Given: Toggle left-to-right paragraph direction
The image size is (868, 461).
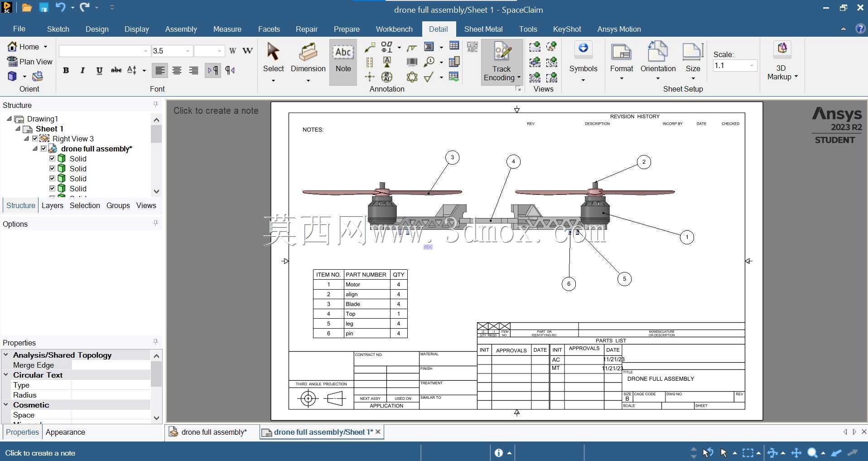Looking at the screenshot, I should (x=212, y=70).
